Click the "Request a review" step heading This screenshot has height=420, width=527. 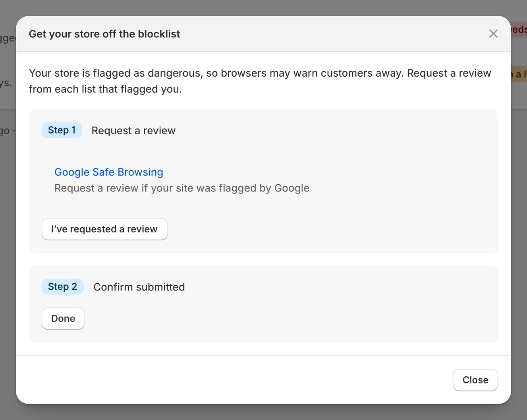click(x=133, y=131)
